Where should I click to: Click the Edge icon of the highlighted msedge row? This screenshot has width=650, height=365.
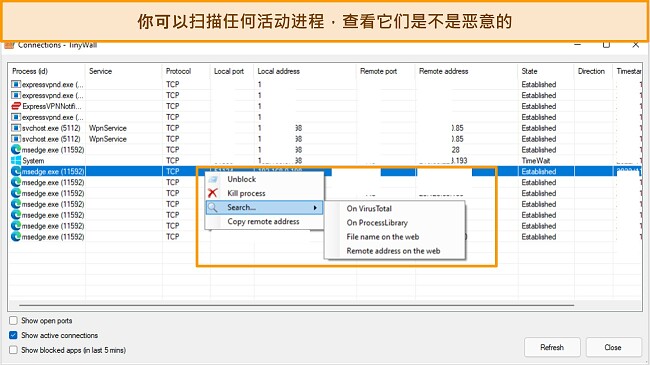click(16, 171)
